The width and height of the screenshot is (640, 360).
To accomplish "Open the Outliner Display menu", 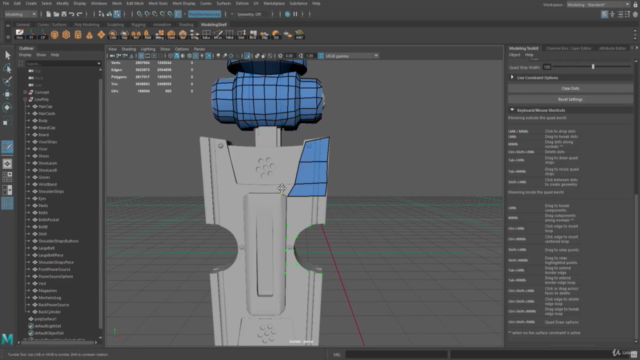I will (x=25, y=55).
